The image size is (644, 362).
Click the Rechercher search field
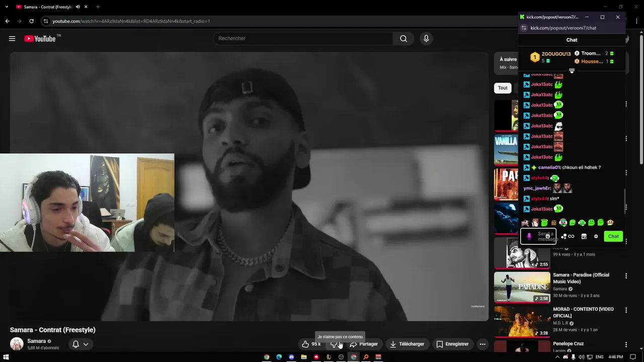[x=303, y=39]
